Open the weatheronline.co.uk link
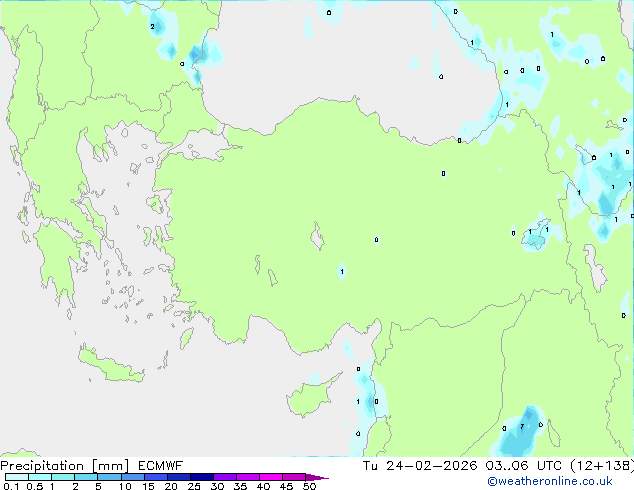Screen dimensions: 634x490 click(x=550, y=481)
